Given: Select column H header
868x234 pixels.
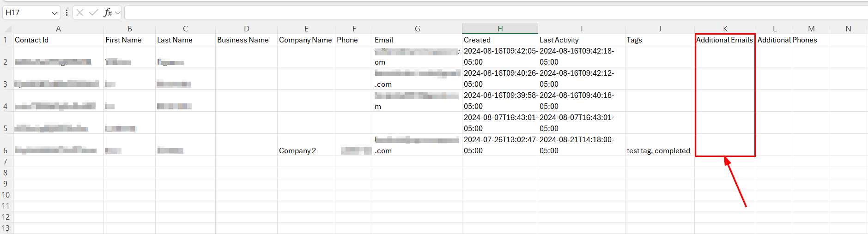Looking at the screenshot, I should tap(500, 29).
